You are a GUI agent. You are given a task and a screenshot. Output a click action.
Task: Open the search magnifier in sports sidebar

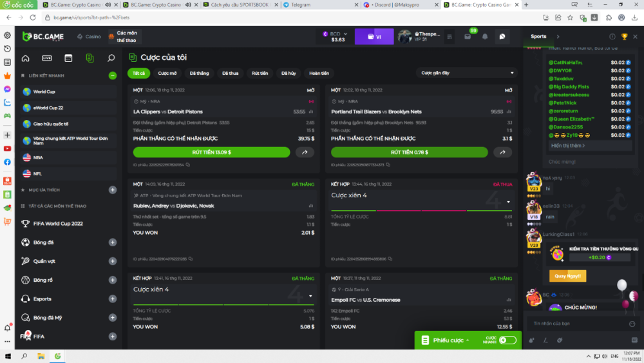coord(111,58)
